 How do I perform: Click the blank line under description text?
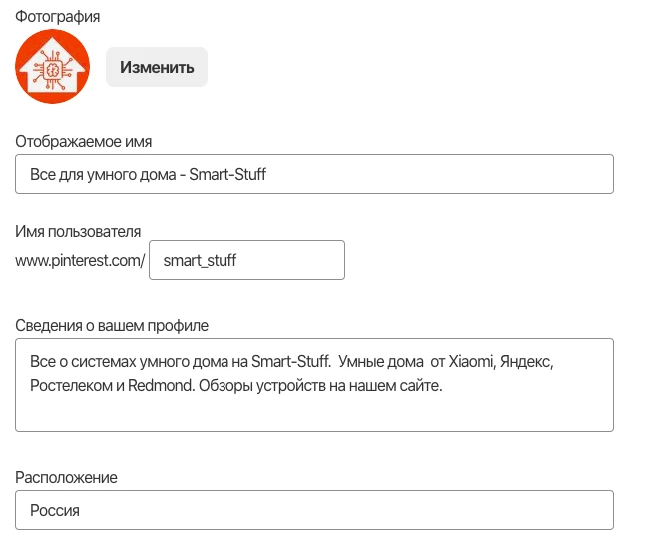pos(314,410)
